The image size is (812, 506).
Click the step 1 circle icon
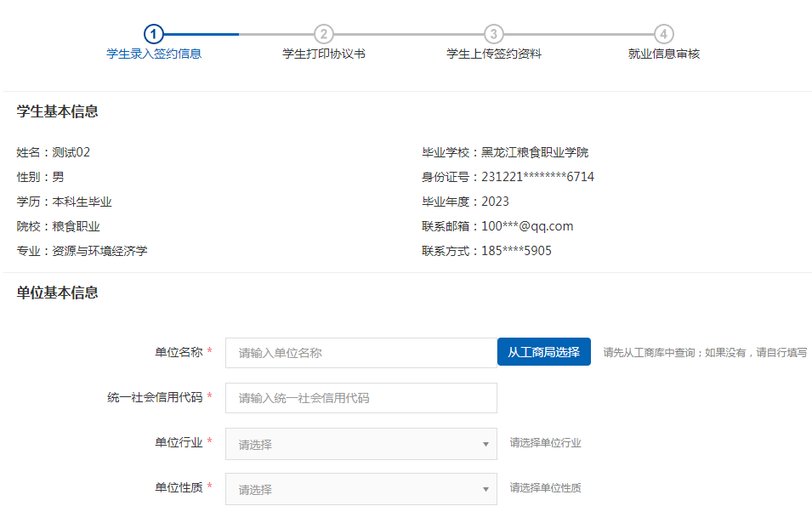pos(154,34)
